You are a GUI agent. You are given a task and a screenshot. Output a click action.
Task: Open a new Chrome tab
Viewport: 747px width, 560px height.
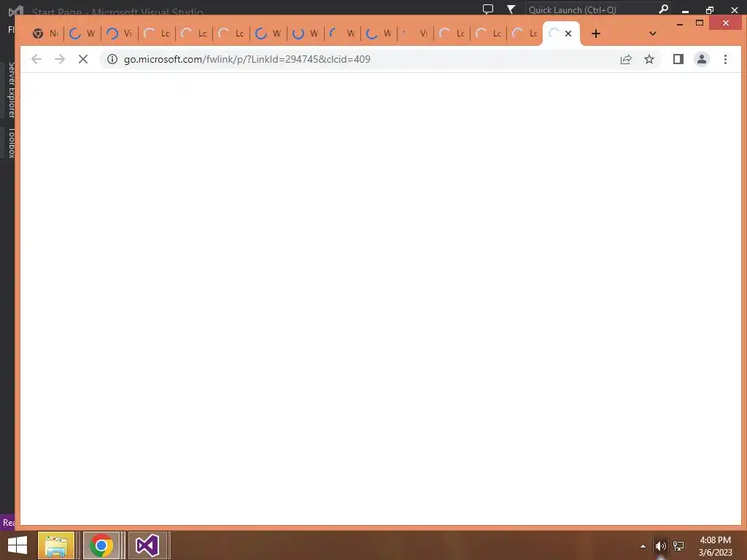[595, 34]
